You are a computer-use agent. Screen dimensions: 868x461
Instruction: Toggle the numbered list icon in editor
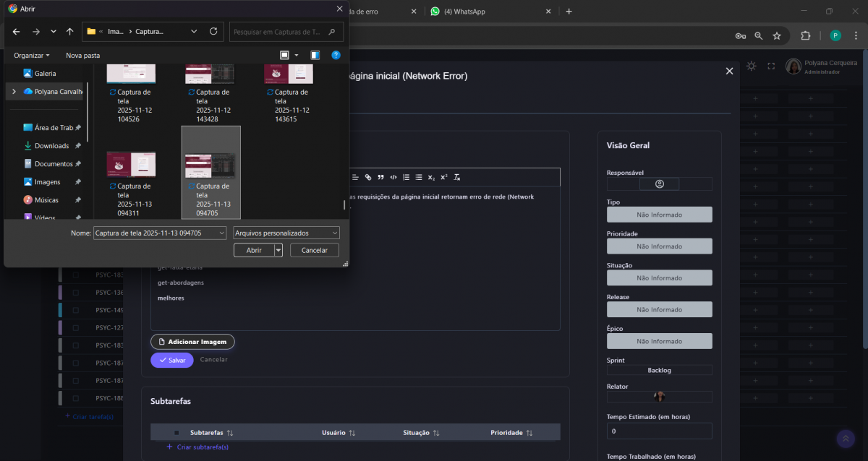(x=406, y=177)
